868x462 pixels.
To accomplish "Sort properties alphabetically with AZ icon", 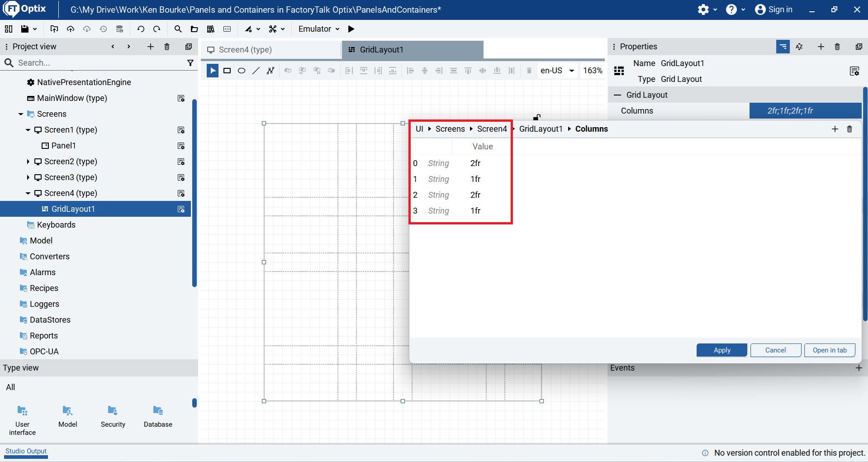I will pyautogui.click(x=799, y=47).
